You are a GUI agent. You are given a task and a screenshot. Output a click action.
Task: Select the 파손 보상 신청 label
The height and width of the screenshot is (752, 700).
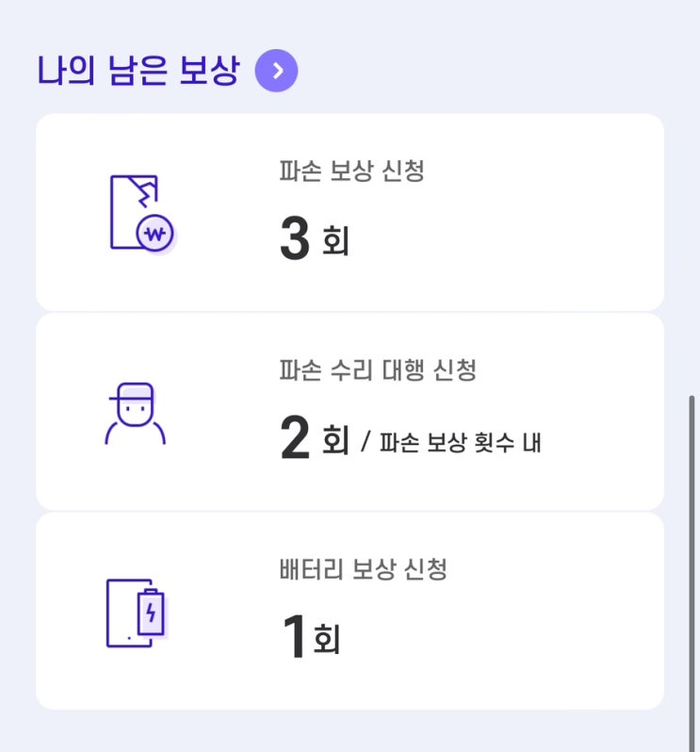click(352, 171)
